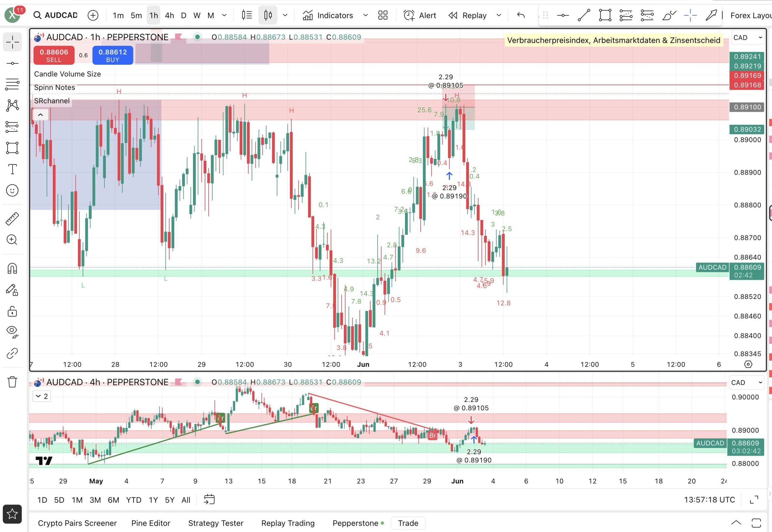Click the first bar style icon after timeframes

point(247,15)
